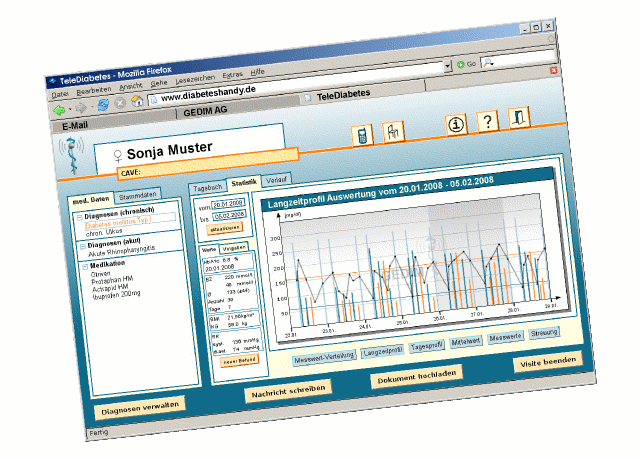Select Akute Rhinopharyngitis entry
The height and width of the screenshot is (459, 640).
click(122, 251)
